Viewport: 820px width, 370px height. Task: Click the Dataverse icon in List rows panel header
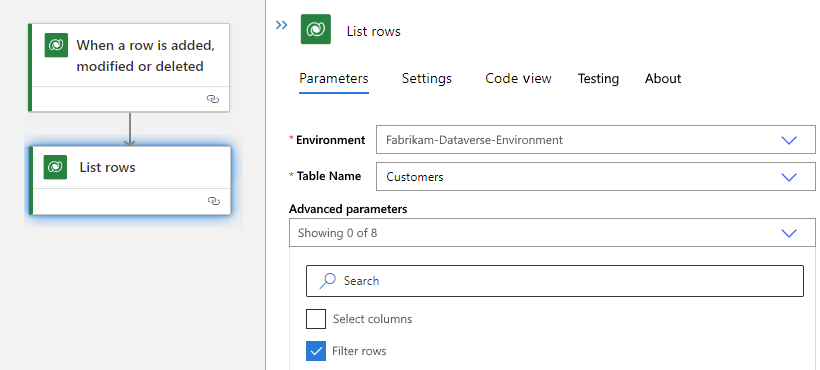pyautogui.click(x=316, y=29)
